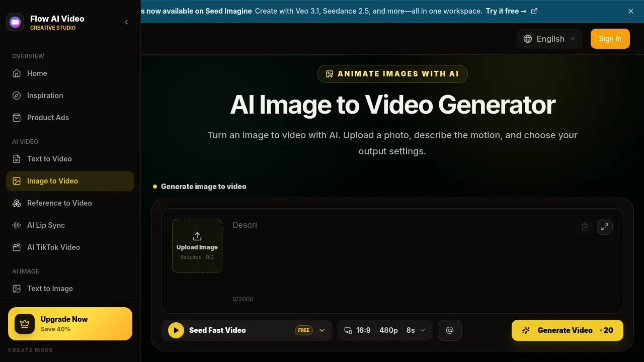The height and width of the screenshot is (362, 644).
Task: Follow the Try it free link
Action: pyautogui.click(x=506, y=11)
